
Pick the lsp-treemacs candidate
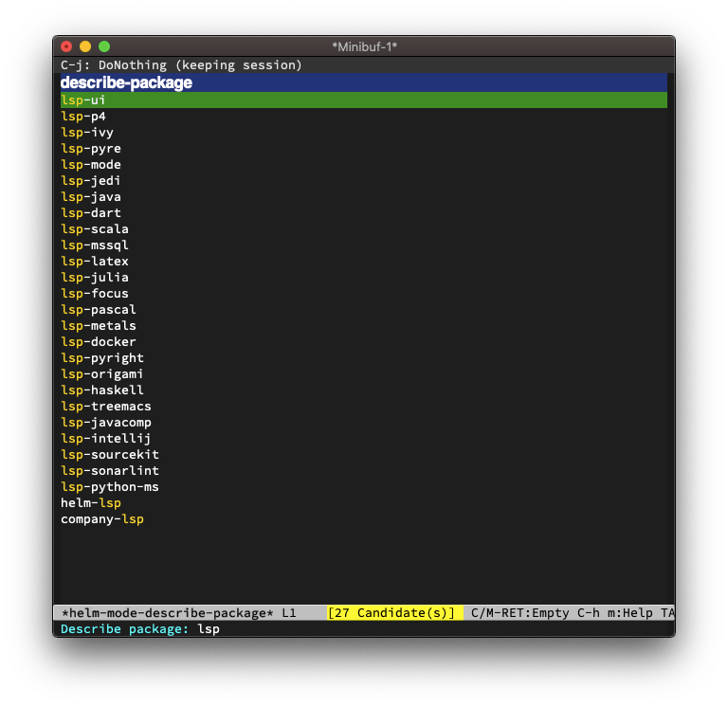[106, 407]
